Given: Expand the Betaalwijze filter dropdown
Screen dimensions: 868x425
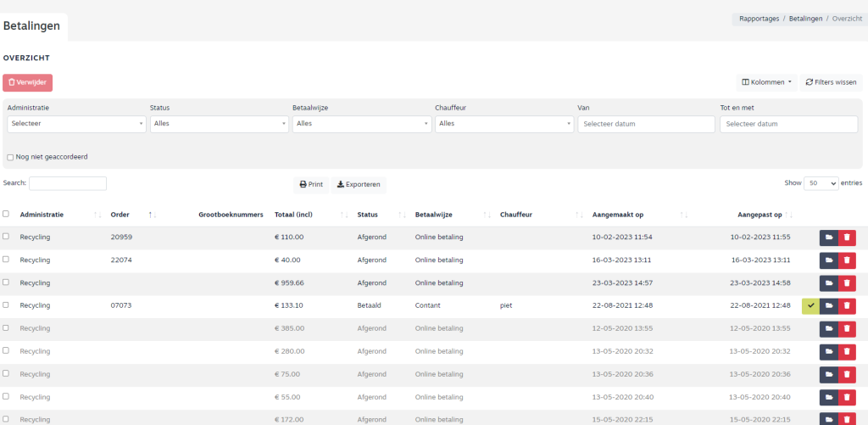Looking at the screenshot, I should click(361, 124).
